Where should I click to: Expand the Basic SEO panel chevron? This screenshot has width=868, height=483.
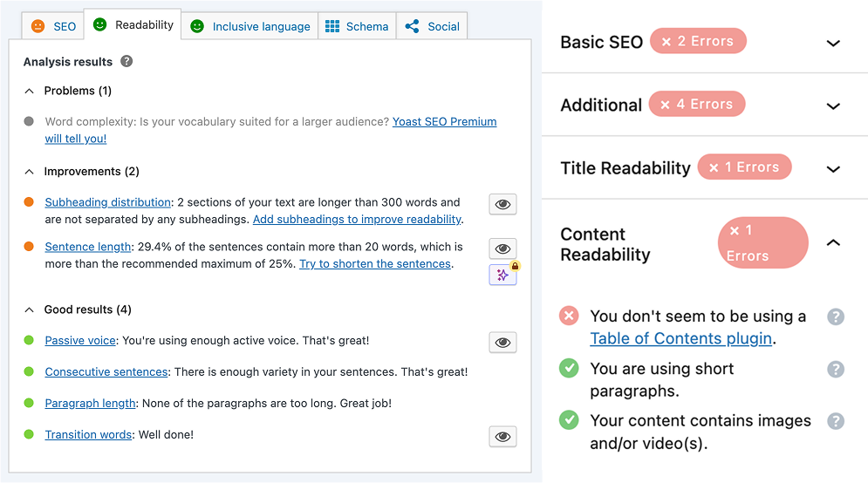[833, 43]
